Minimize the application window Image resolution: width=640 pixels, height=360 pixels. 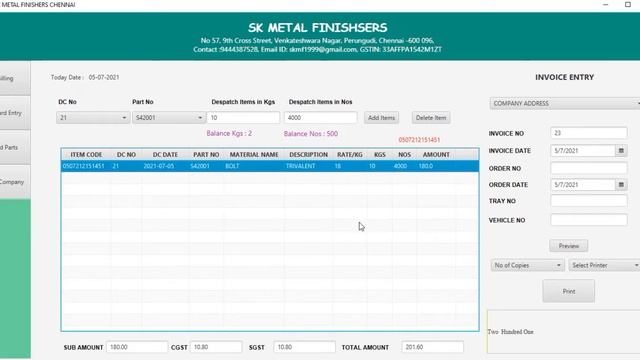pos(605,4)
